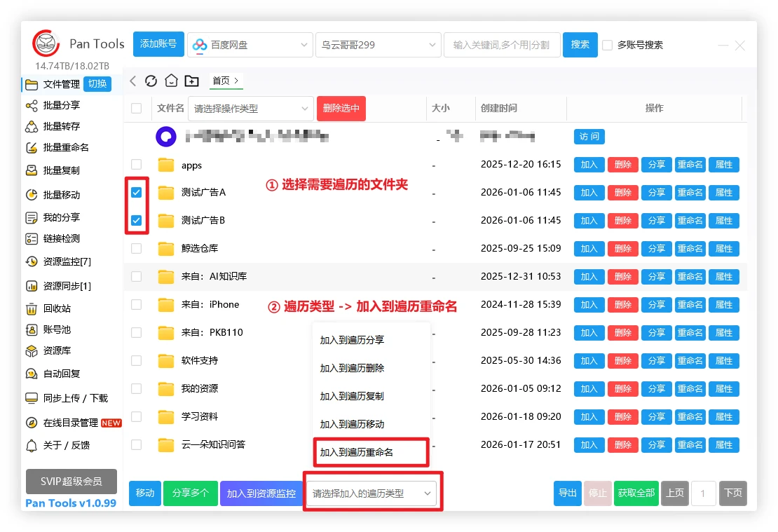Open 批量分享 from the sidebar

coord(61,105)
